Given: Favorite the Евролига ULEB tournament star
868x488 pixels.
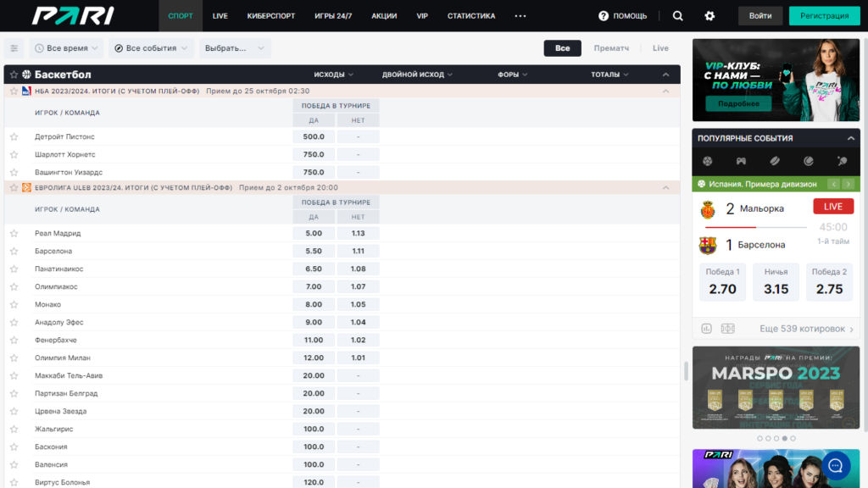Looking at the screenshot, I should click(14, 187).
